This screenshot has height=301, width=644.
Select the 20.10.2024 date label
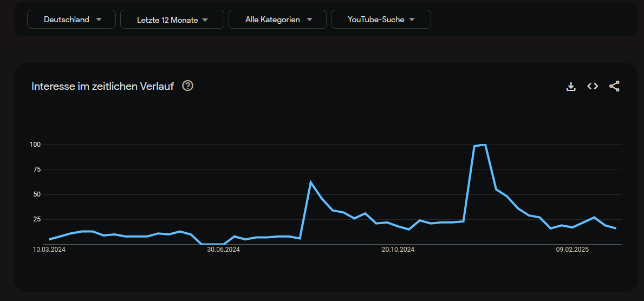(x=398, y=250)
